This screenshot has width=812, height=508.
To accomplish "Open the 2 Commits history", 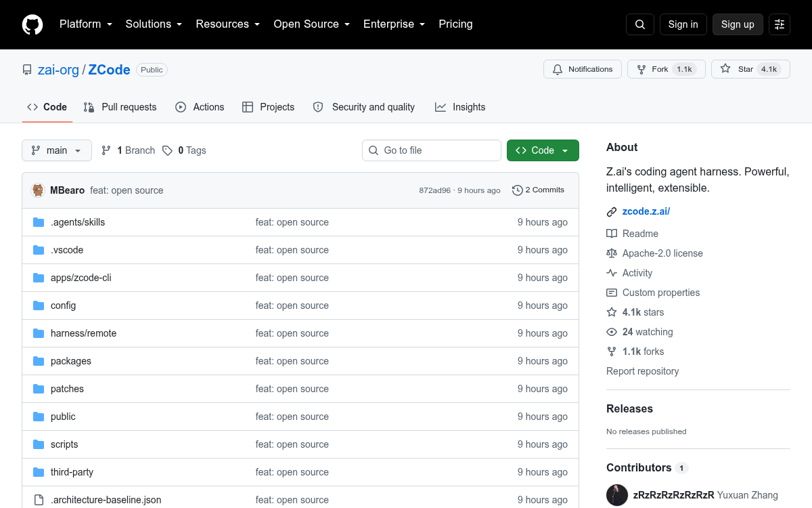I will tap(539, 190).
